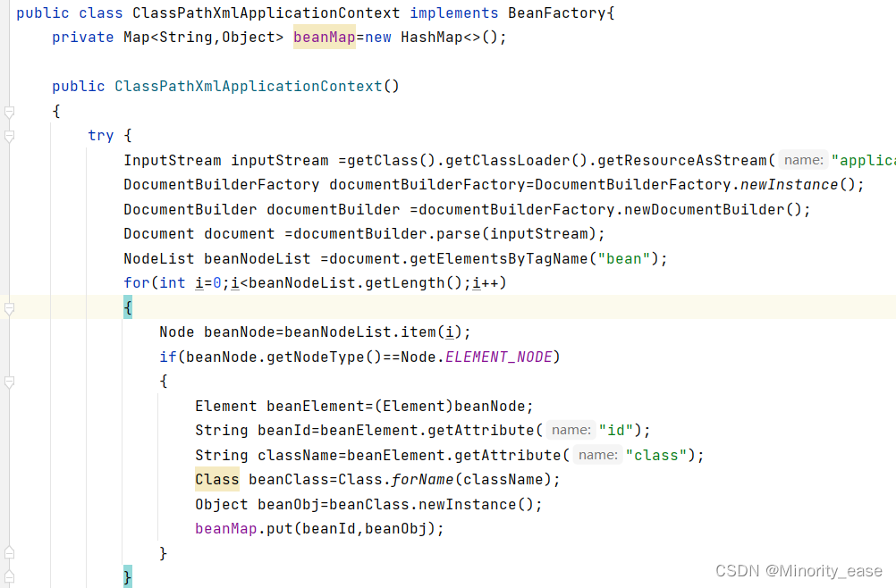This screenshot has width=896, height=588.
Task: Click the InputStream type declaration
Action: [173, 161]
